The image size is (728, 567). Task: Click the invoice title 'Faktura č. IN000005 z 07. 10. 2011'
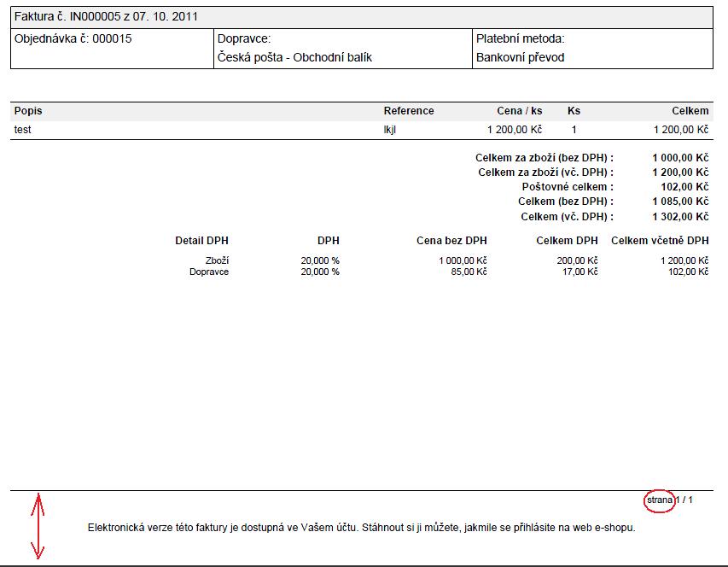point(106,17)
